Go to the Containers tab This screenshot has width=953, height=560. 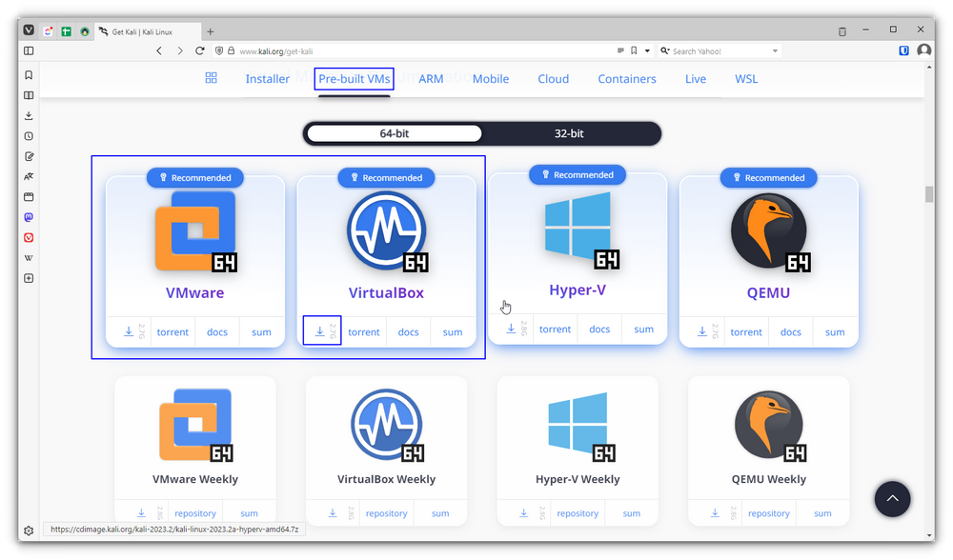626,79
